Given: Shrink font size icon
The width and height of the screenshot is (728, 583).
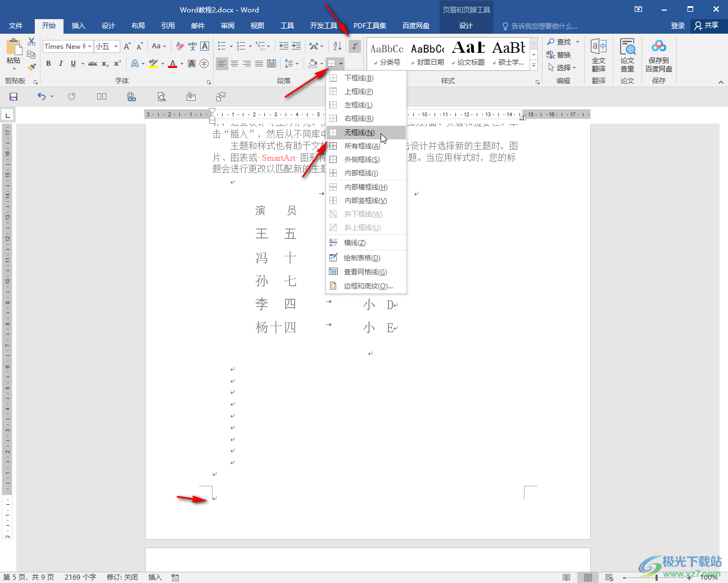Looking at the screenshot, I should click(139, 46).
